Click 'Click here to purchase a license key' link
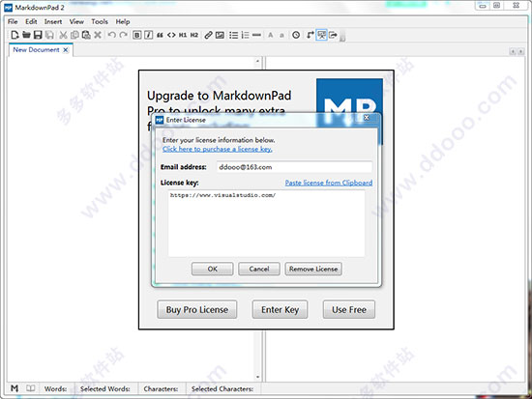 (217, 149)
